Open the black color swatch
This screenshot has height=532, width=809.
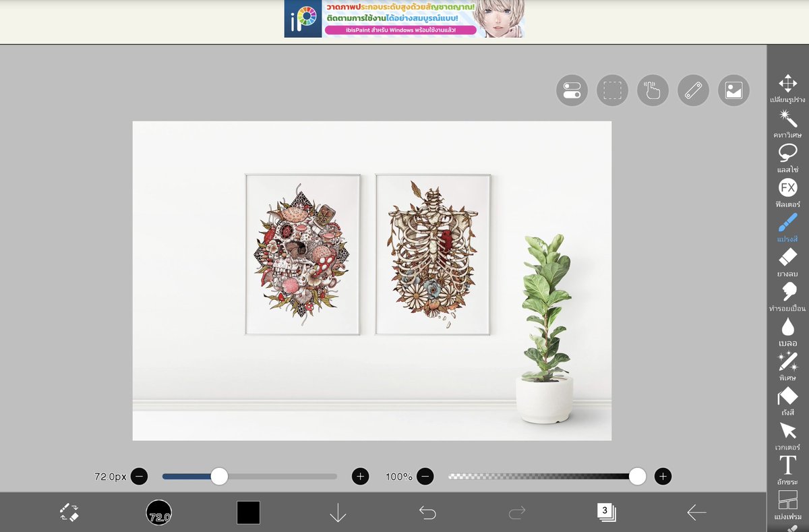(248, 512)
